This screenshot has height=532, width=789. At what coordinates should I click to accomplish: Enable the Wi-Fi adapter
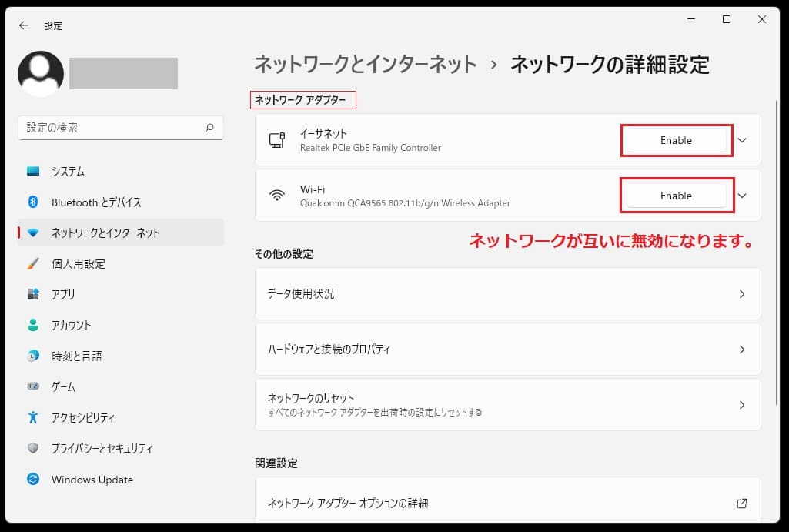point(677,196)
